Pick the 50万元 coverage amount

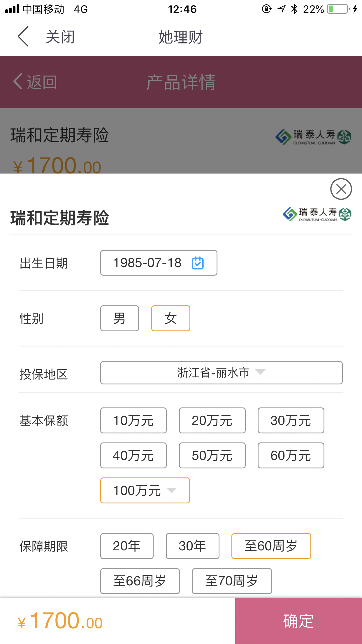click(x=212, y=455)
